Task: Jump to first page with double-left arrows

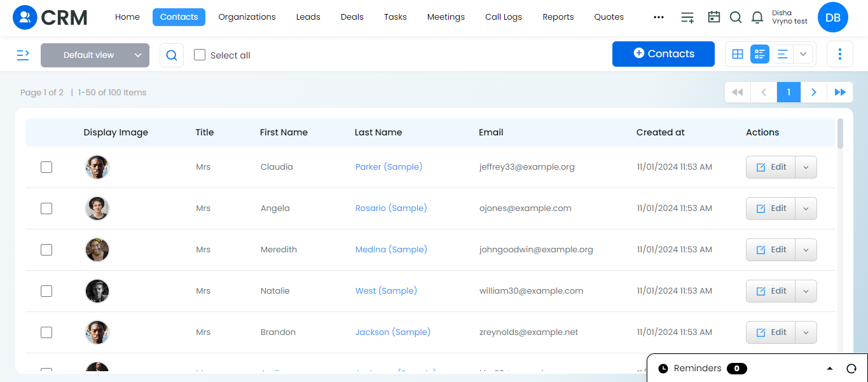Action: click(x=738, y=92)
